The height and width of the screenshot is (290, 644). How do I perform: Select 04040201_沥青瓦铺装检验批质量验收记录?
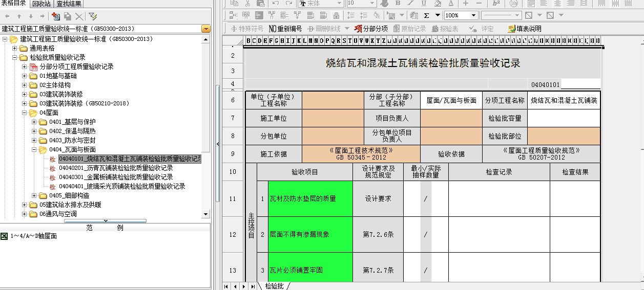pyautogui.click(x=115, y=168)
